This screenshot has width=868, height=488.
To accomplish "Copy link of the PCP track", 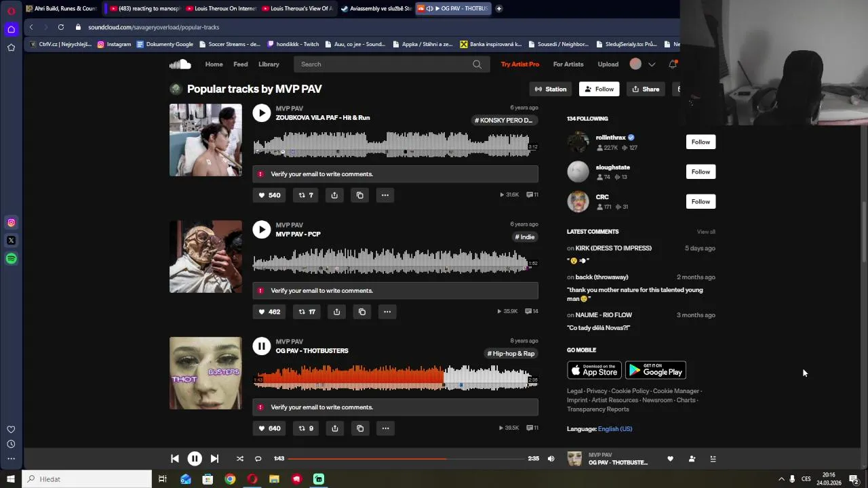I will point(362,312).
